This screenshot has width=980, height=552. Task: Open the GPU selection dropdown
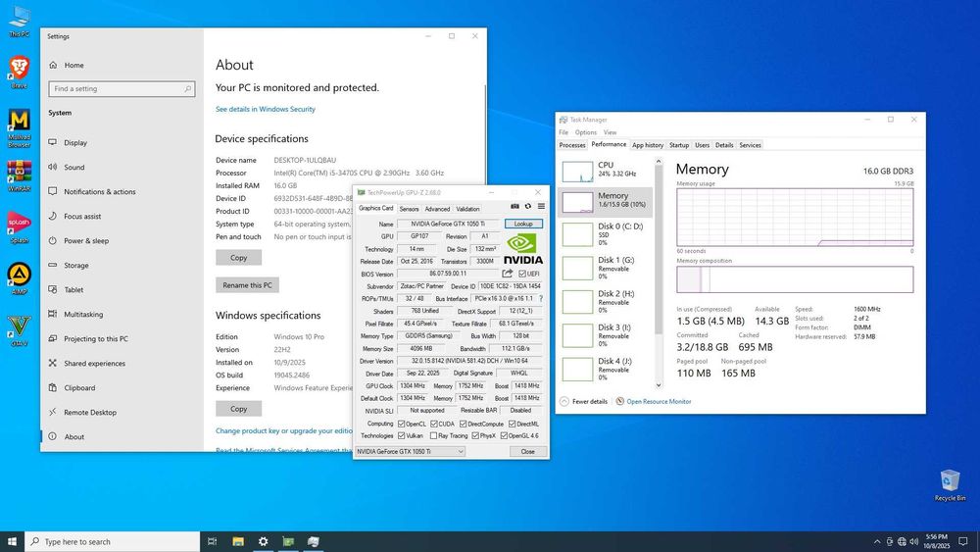[410, 451]
